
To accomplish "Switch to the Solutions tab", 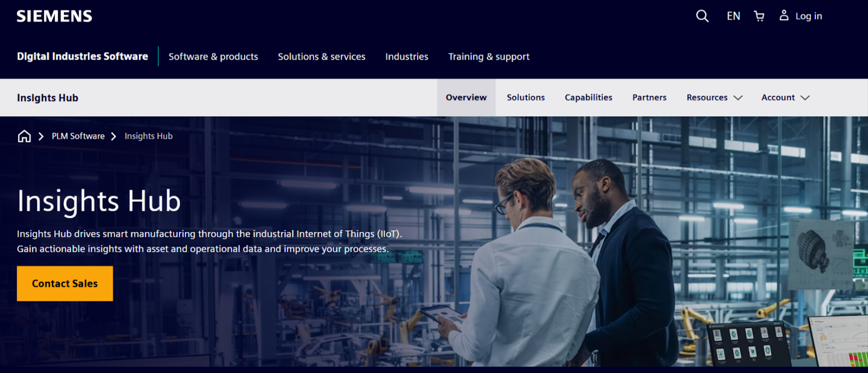I will tap(526, 98).
